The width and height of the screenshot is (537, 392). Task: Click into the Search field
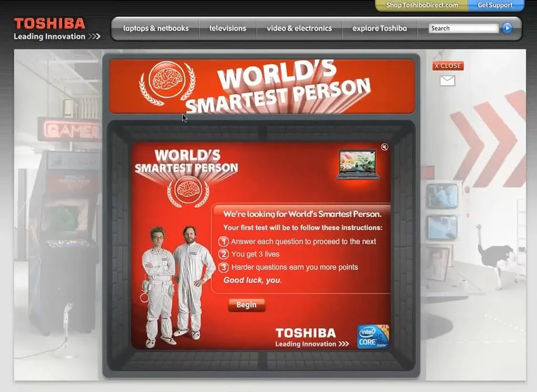[463, 29]
